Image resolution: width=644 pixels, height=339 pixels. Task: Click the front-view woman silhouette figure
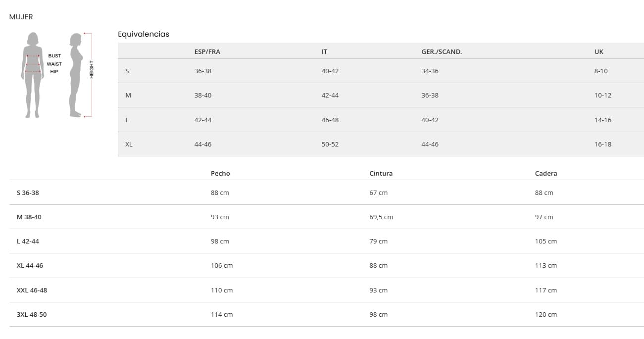tap(33, 74)
